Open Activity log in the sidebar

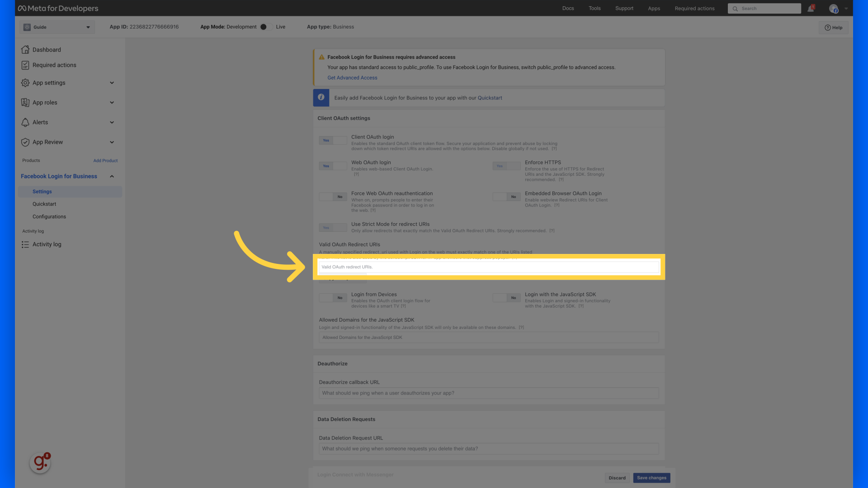tap(47, 244)
